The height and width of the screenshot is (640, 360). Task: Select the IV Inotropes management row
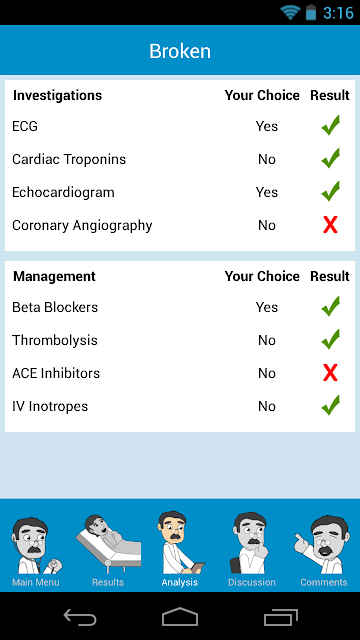(180, 407)
